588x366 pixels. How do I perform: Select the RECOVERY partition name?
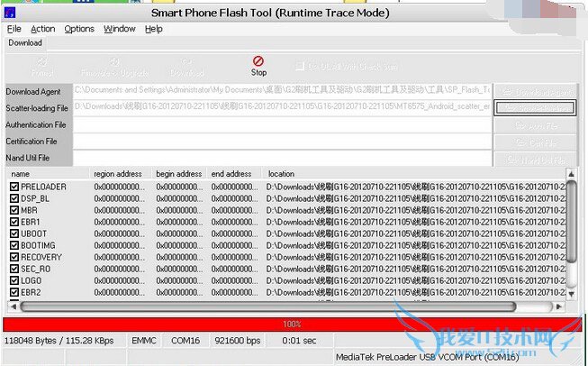[41, 257]
